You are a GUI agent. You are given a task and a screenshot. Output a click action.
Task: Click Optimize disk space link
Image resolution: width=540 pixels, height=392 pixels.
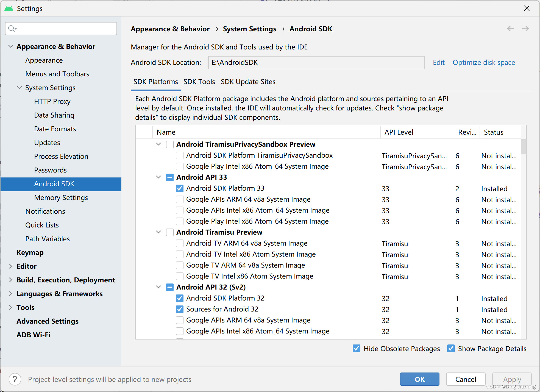click(484, 62)
